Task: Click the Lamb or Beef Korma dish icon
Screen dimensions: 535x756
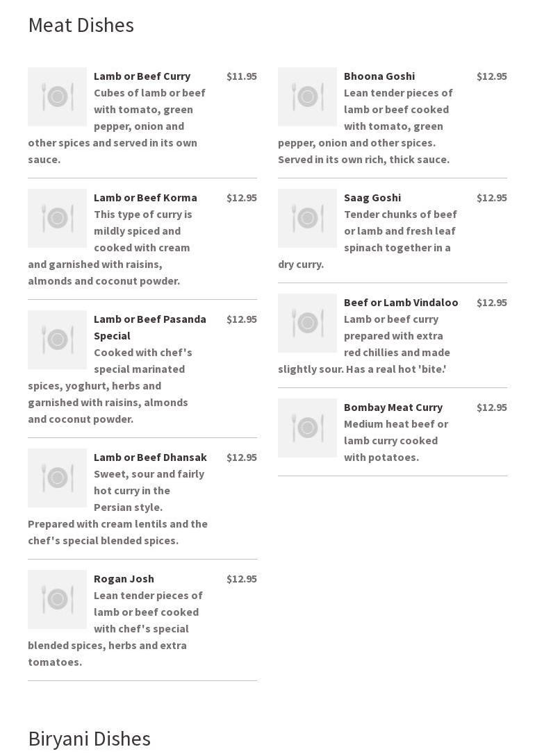Action: click(57, 218)
